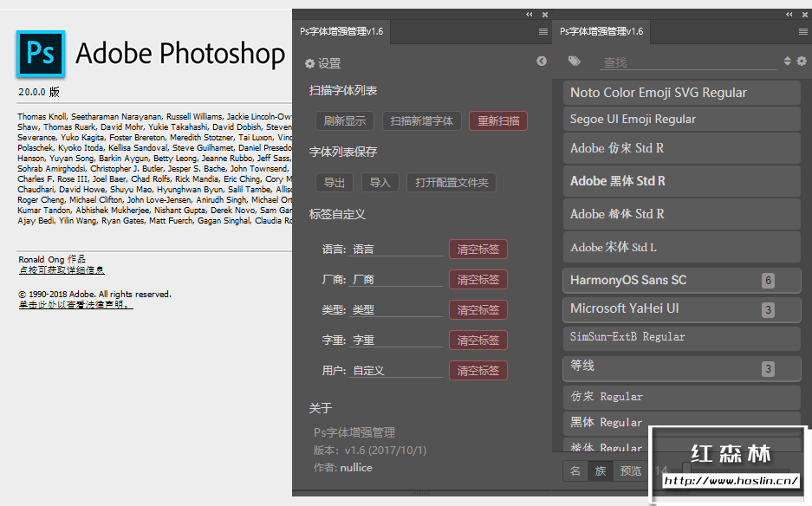Select the 仿宋 Regular font
Image resolution: width=812 pixels, height=506 pixels.
coord(681,397)
